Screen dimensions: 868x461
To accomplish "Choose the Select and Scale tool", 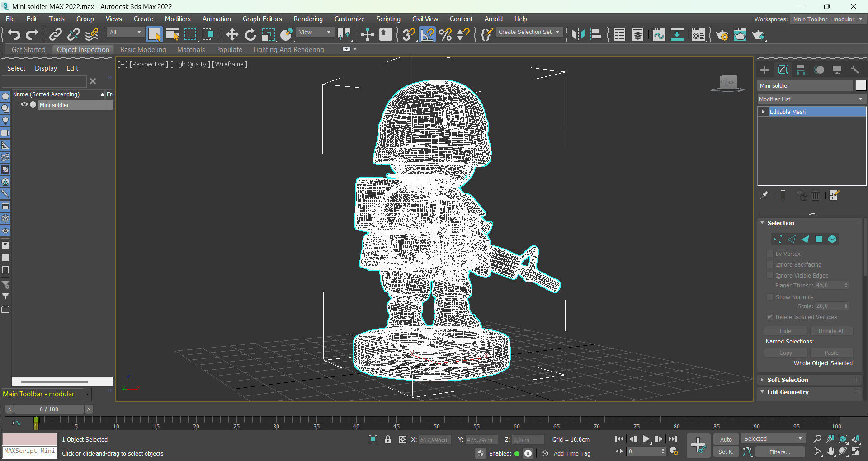I will click(x=268, y=35).
